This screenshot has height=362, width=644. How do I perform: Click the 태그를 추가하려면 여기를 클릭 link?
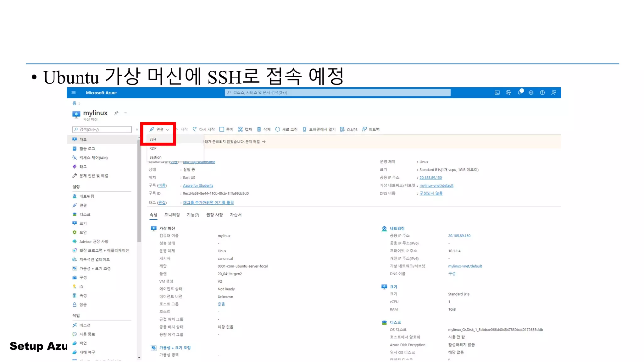tap(208, 203)
